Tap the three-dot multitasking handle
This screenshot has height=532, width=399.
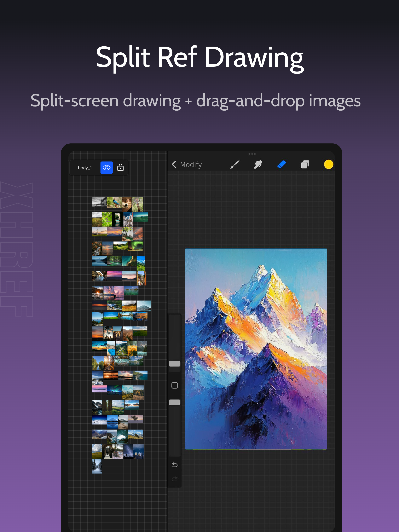(252, 154)
